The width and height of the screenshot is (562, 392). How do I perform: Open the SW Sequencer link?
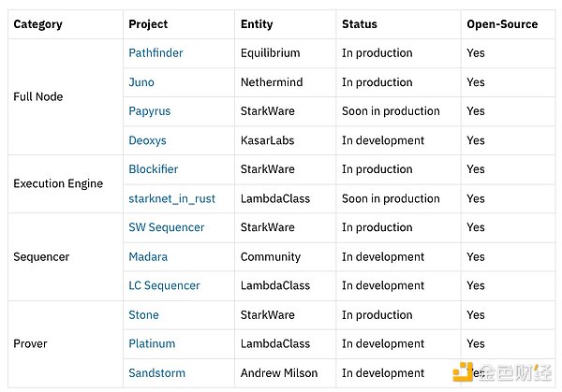(x=166, y=227)
